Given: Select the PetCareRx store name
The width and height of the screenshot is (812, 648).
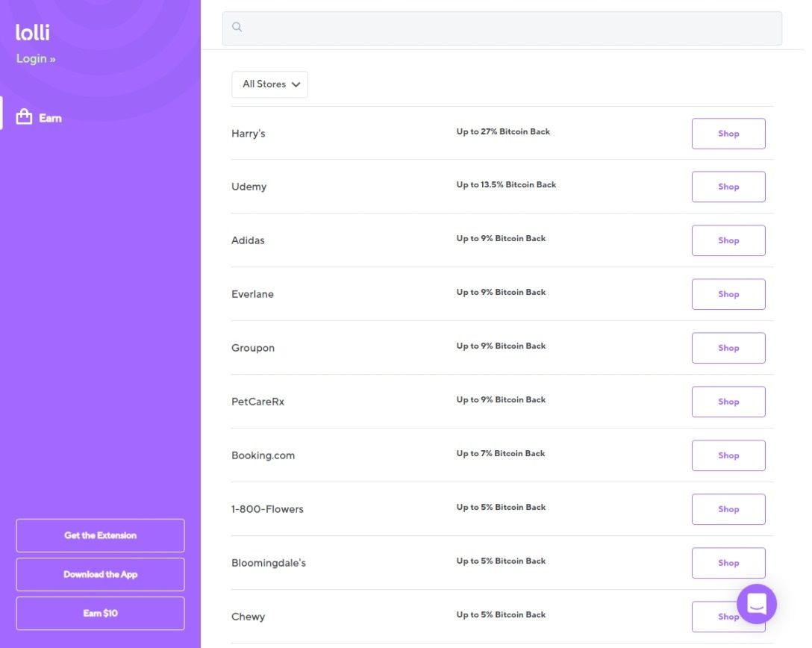Looking at the screenshot, I should click(x=257, y=402).
